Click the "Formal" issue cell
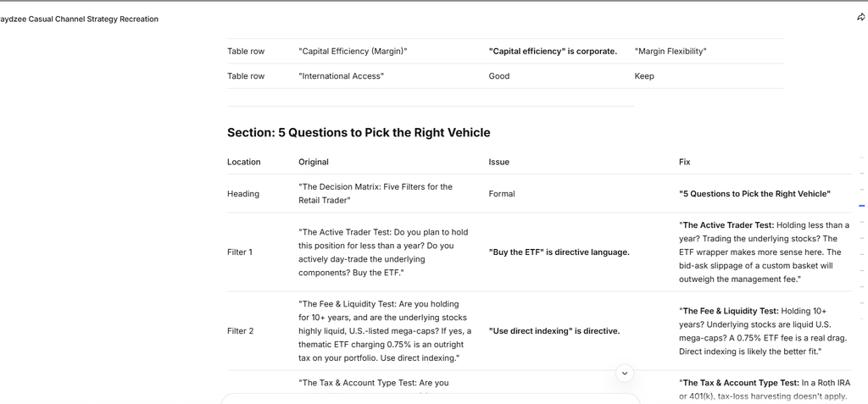 [x=502, y=194]
